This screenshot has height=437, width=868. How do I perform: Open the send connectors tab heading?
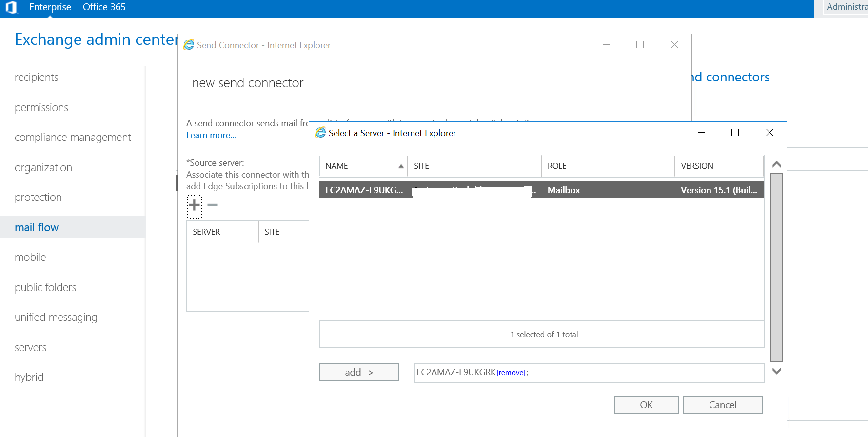coord(731,77)
